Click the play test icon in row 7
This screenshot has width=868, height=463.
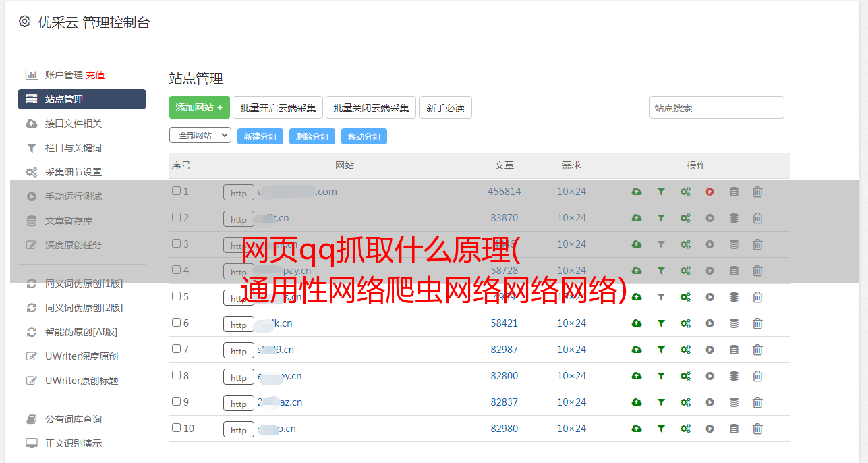[710, 350]
